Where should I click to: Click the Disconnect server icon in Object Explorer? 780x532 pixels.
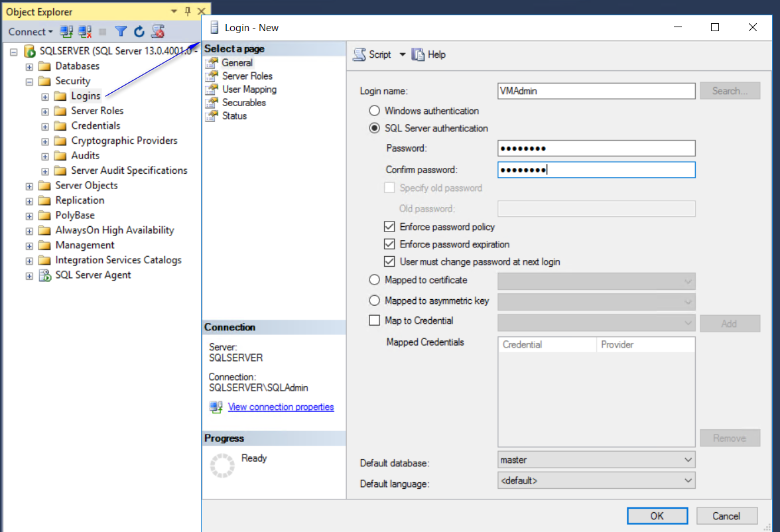coord(85,32)
